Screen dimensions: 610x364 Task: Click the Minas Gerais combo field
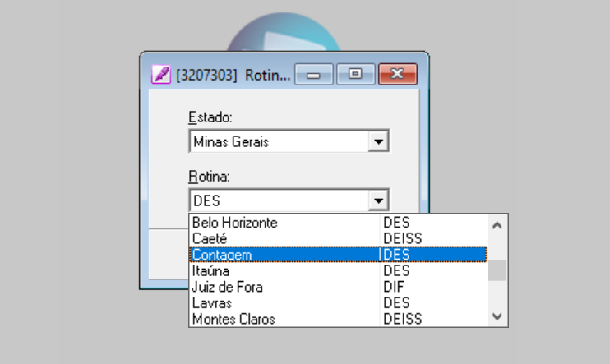[289, 141]
